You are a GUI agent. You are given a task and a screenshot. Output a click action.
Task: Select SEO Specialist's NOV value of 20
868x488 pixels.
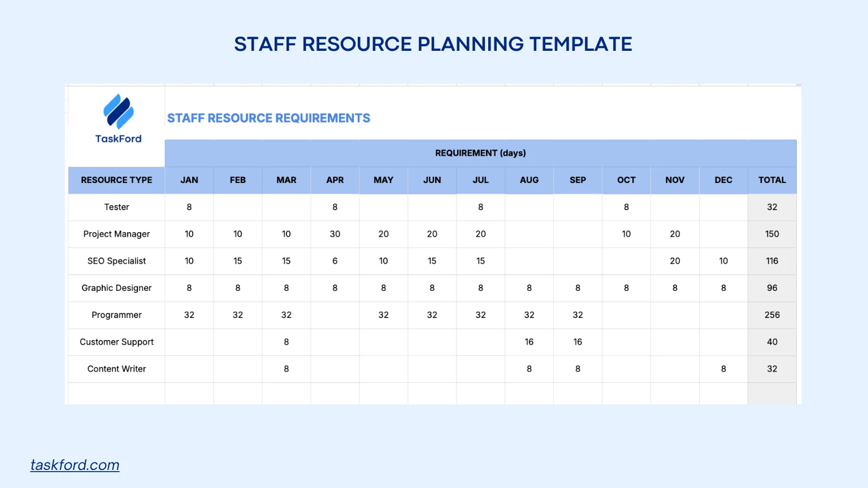[675, 261]
